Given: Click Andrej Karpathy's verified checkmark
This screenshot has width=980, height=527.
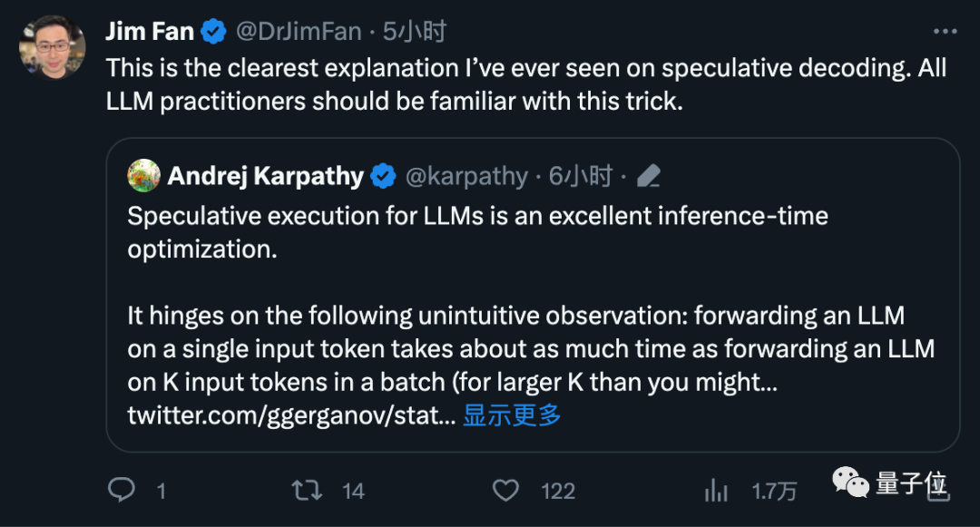Looking at the screenshot, I should click(x=384, y=177).
